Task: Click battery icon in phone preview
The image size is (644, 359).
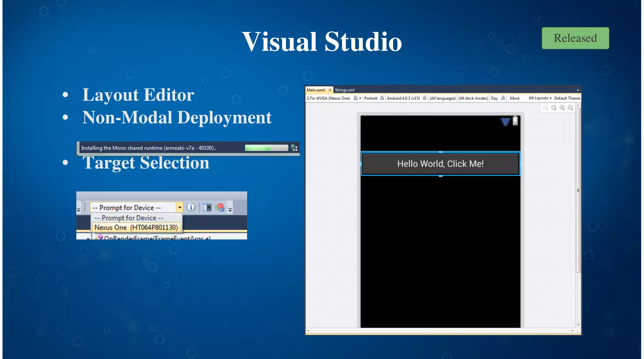Action: [x=515, y=121]
